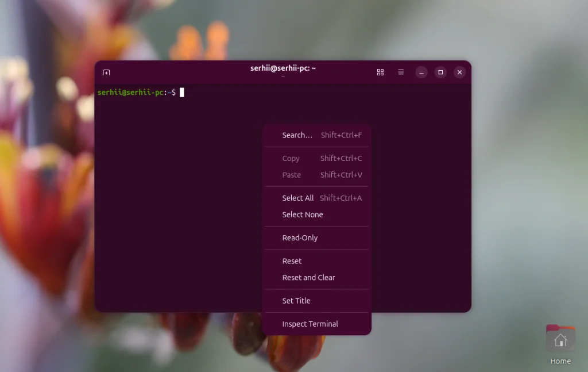Choose Reset and Clear
Image resolution: width=588 pixels, height=372 pixels.
pos(308,277)
